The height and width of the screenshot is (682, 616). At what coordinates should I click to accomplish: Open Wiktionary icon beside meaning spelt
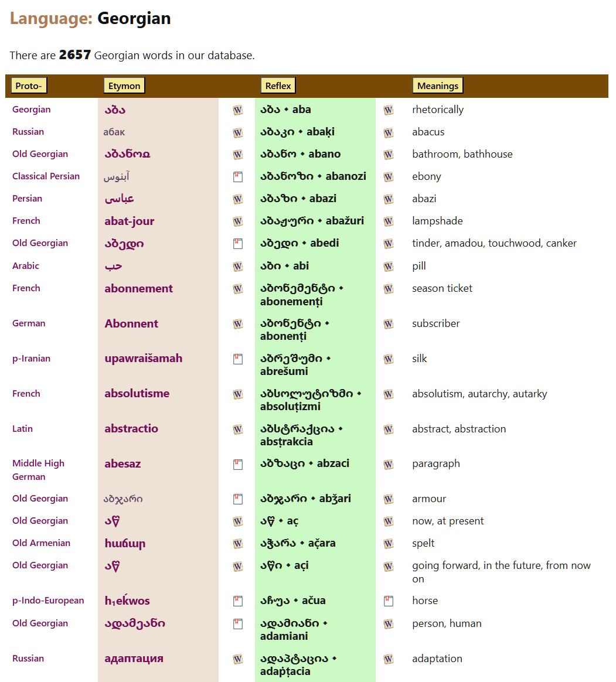click(389, 544)
